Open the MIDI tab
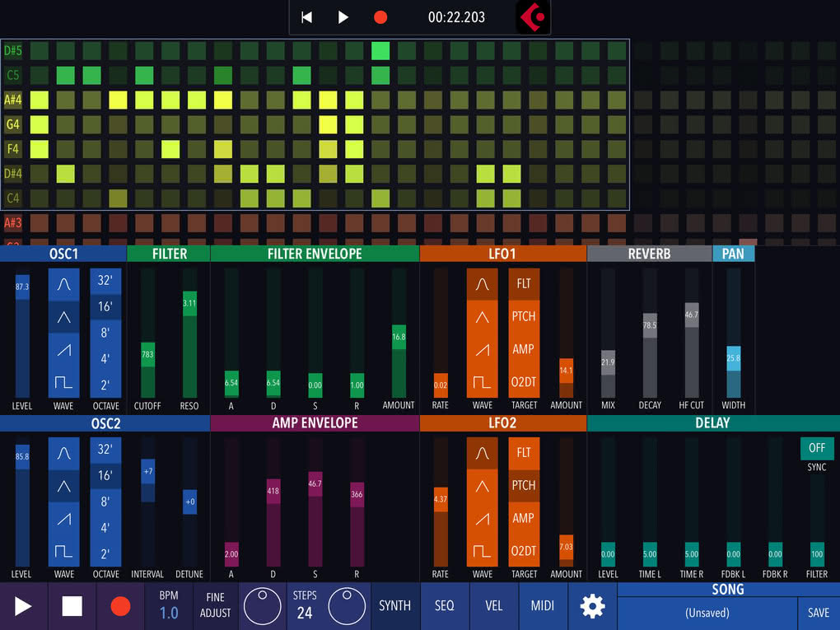840x630 pixels. [x=543, y=606]
